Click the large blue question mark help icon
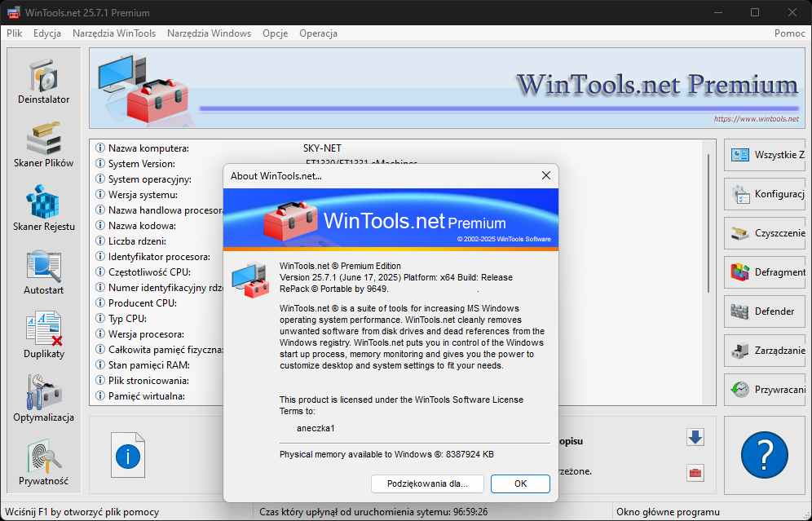 [x=765, y=455]
